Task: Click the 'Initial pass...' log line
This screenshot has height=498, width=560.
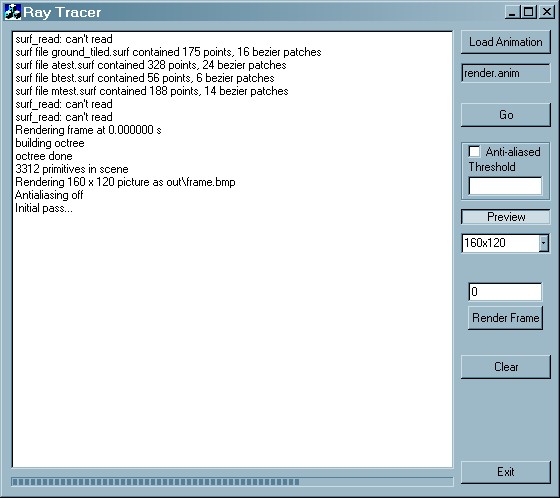Action: tap(44, 208)
